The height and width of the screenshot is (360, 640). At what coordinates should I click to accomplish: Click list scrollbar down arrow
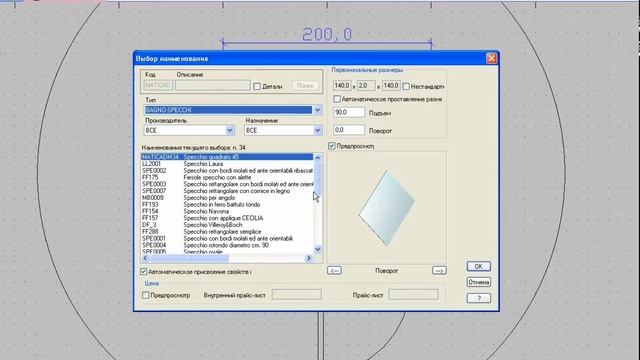coord(318,249)
